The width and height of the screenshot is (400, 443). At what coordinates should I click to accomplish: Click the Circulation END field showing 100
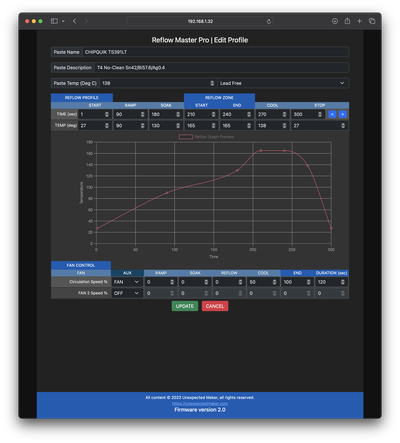tap(297, 282)
